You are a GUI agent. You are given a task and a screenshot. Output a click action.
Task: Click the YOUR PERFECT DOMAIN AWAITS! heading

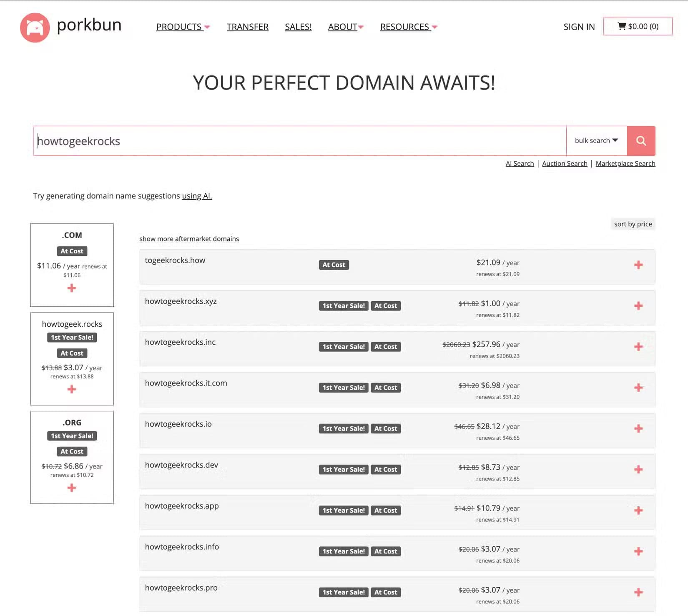344,83
